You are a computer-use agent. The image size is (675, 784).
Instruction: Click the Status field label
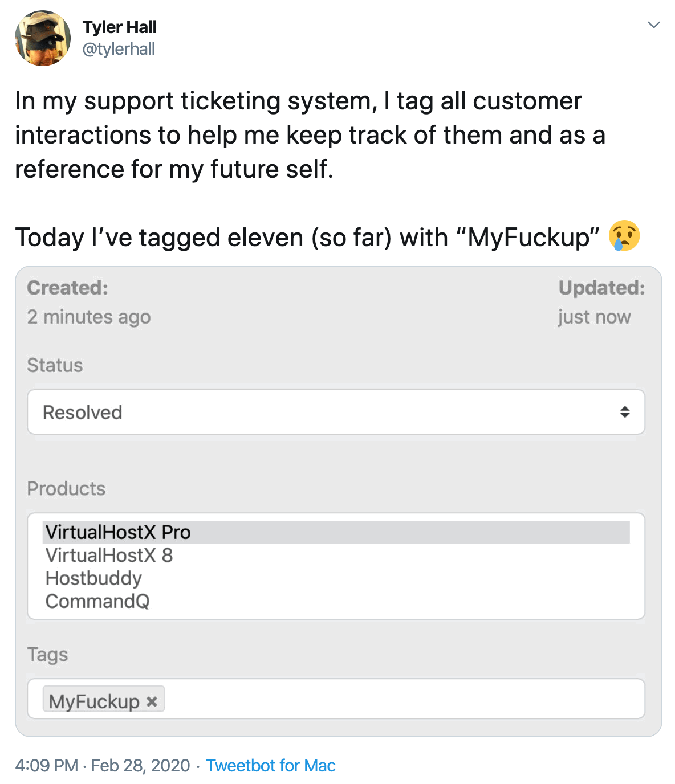click(x=55, y=365)
